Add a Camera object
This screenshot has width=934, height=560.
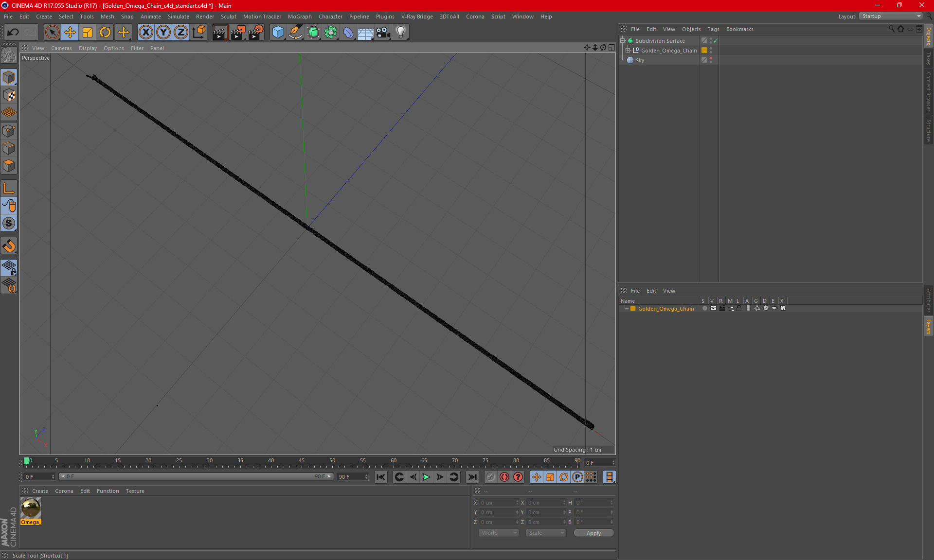click(383, 33)
